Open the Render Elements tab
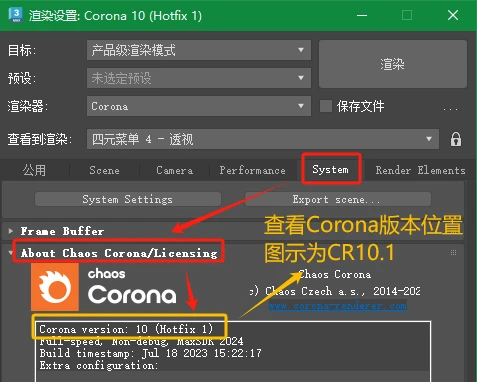Screen dimensions: 477x382 [x=420, y=170]
